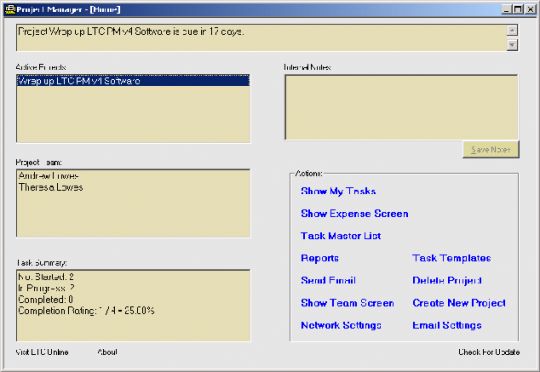
Task: Click inside the Internal Notes text box
Action: click(401, 107)
